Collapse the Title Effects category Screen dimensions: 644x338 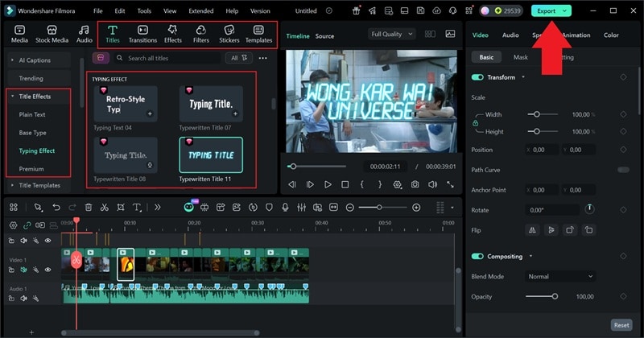tap(12, 96)
